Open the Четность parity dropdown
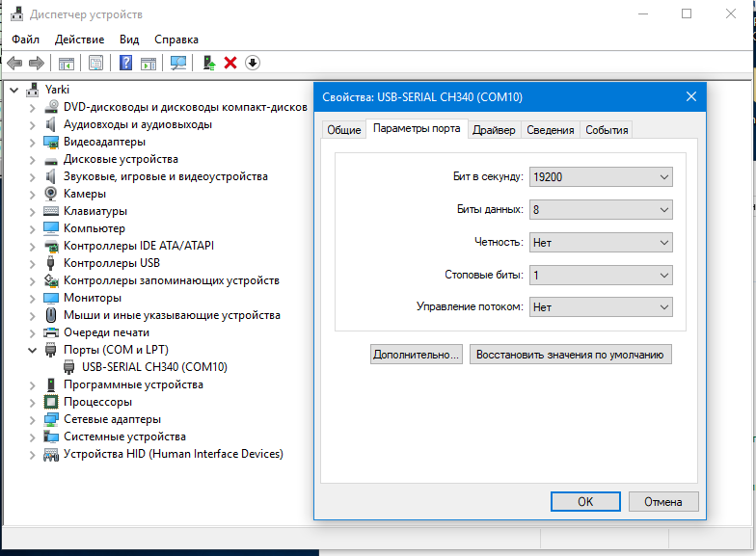This screenshot has height=556, width=756. pyautogui.click(x=601, y=243)
